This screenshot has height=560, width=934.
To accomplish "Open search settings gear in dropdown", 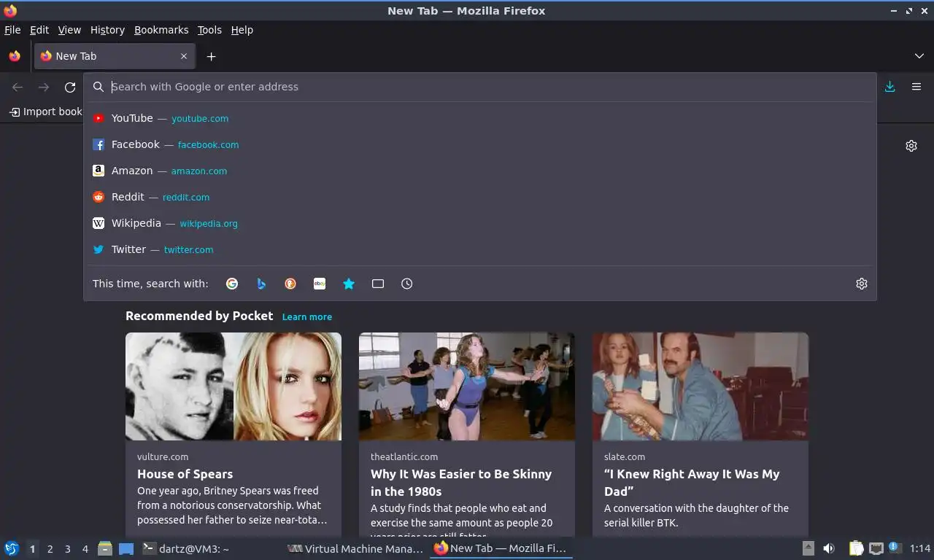I will (x=862, y=284).
